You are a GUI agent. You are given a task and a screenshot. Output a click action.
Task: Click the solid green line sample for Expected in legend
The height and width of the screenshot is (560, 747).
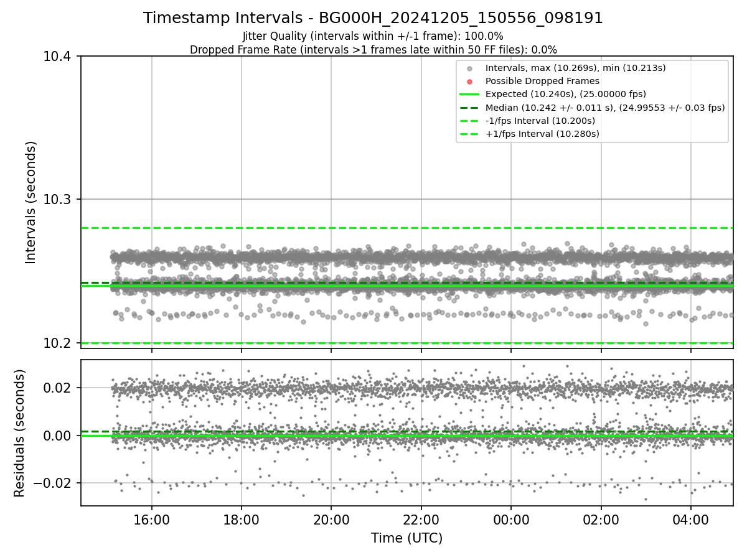click(469, 95)
